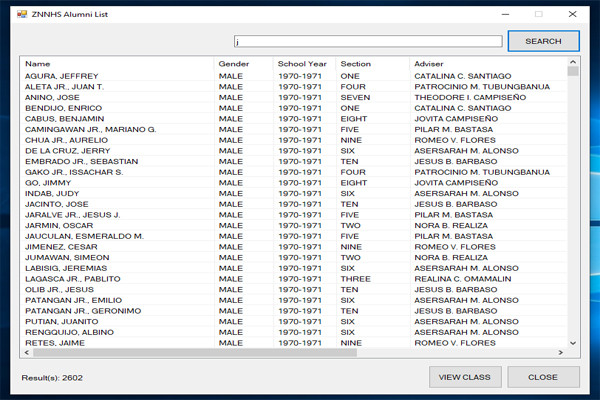This screenshot has width=600, height=400.
Task: Click MALE gender in INDAB, JUDY row
Action: pyautogui.click(x=230, y=194)
